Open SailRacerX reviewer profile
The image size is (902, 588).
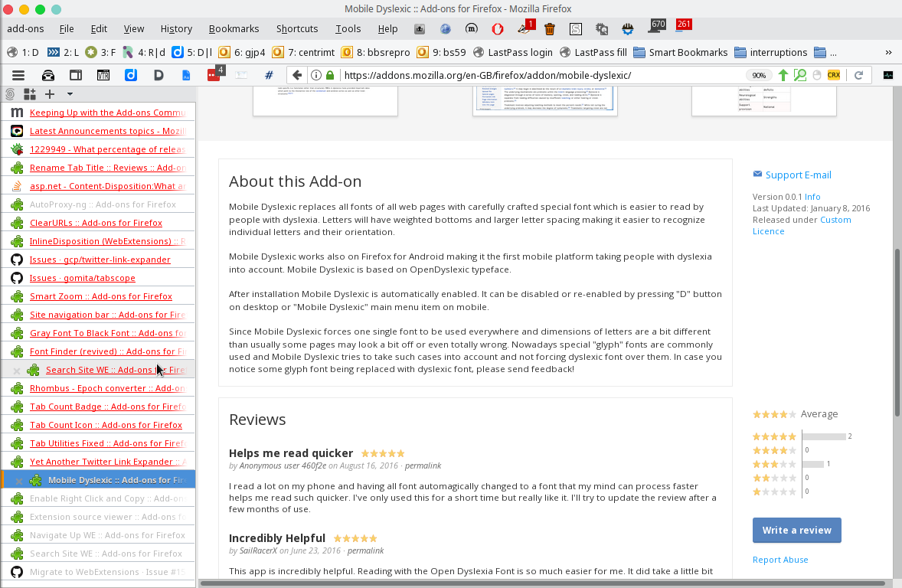pyautogui.click(x=258, y=550)
